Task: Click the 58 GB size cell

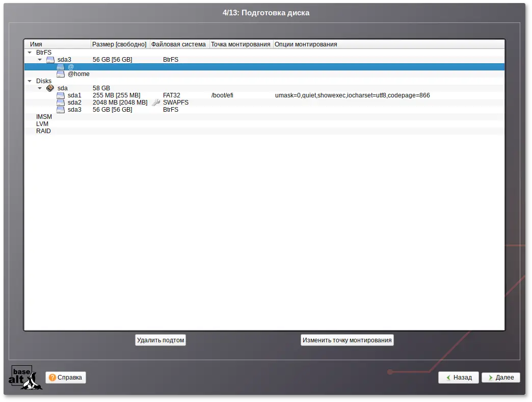Action: pos(101,88)
